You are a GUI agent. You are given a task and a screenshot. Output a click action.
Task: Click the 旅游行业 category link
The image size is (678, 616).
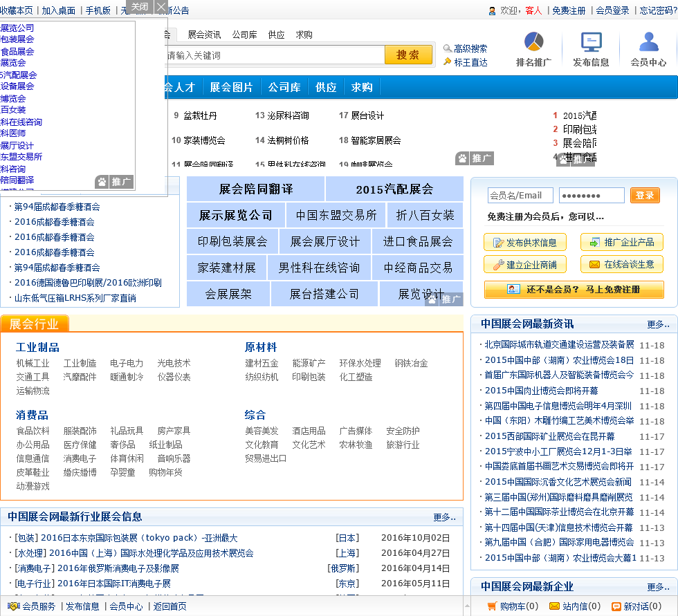click(x=403, y=445)
